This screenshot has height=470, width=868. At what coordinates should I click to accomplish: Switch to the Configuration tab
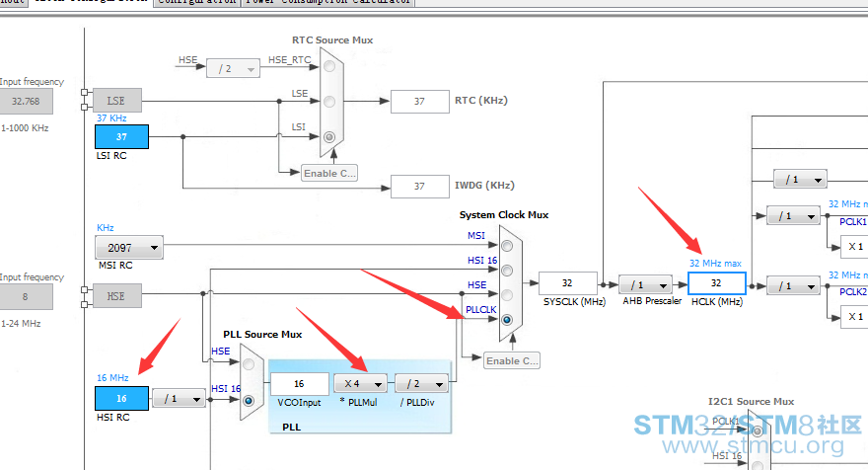tap(197, 2)
